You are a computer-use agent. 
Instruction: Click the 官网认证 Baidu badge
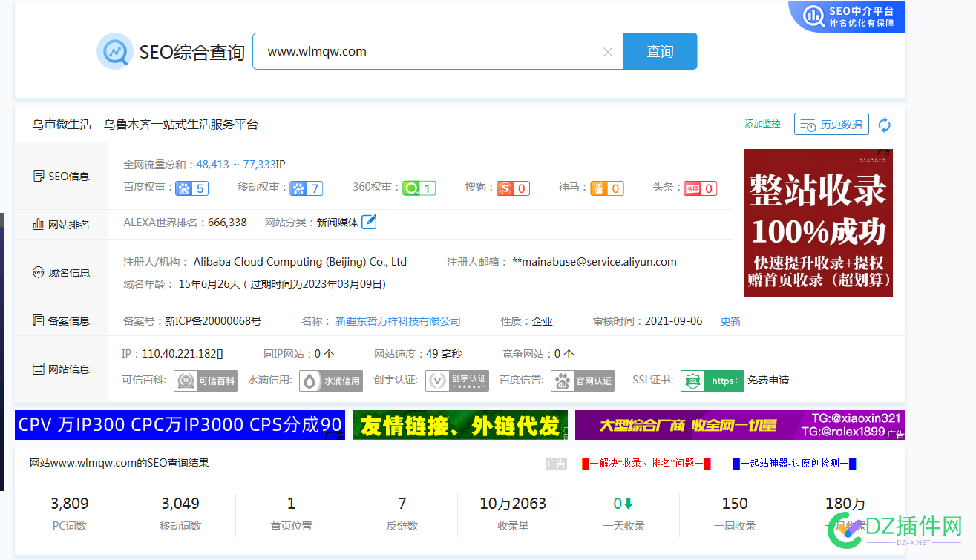coord(583,381)
